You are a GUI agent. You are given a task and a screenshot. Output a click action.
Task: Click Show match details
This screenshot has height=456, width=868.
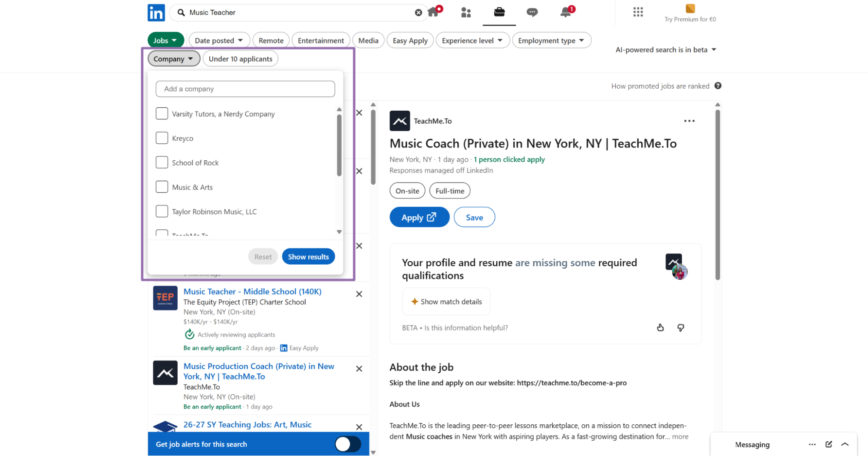pos(446,301)
